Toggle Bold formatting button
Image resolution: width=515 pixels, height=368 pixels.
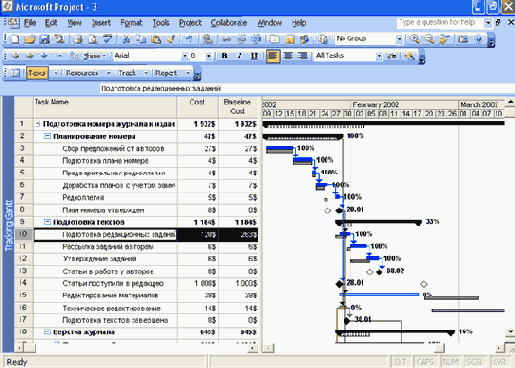coord(225,56)
